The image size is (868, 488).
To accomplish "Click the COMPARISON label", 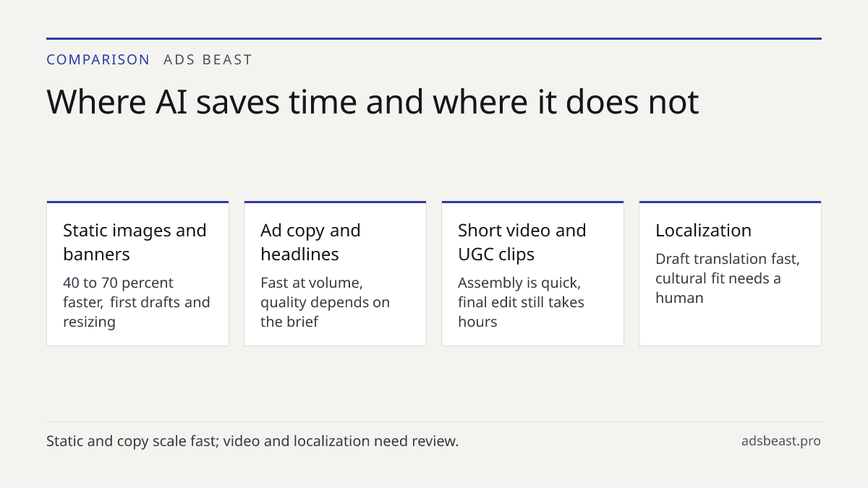I will (x=98, y=60).
